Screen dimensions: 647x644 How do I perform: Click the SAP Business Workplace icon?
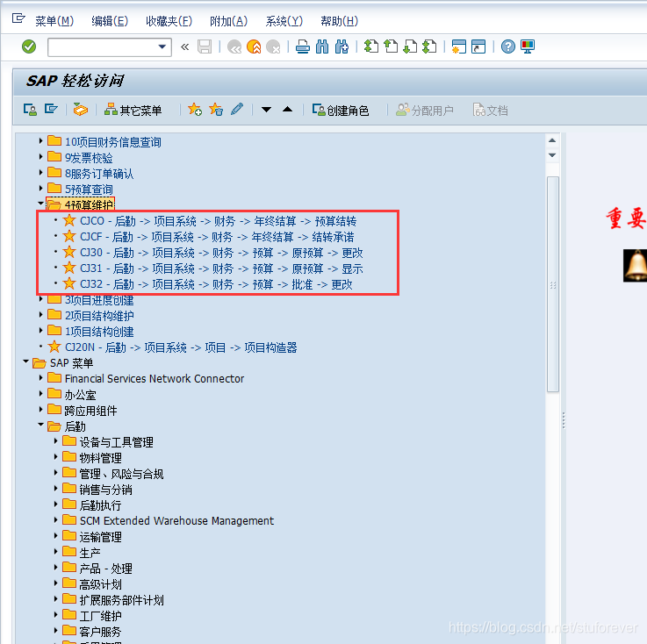point(81,110)
